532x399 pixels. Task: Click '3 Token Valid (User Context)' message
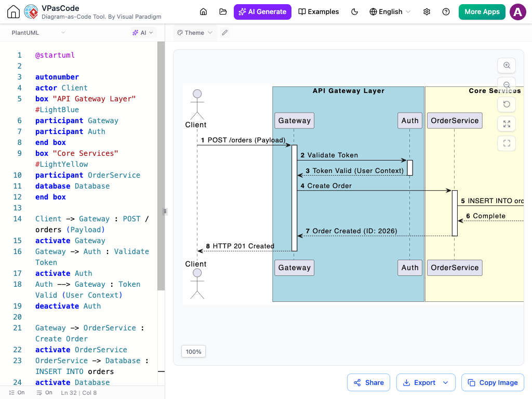click(x=354, y=170)
